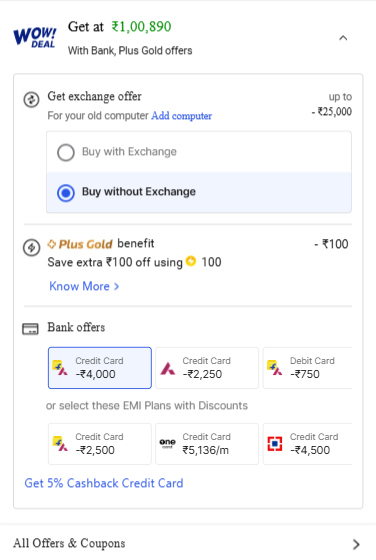Click the WOW! Deal logo
This screenshot has height=560, width=376.
click(35, 38)
